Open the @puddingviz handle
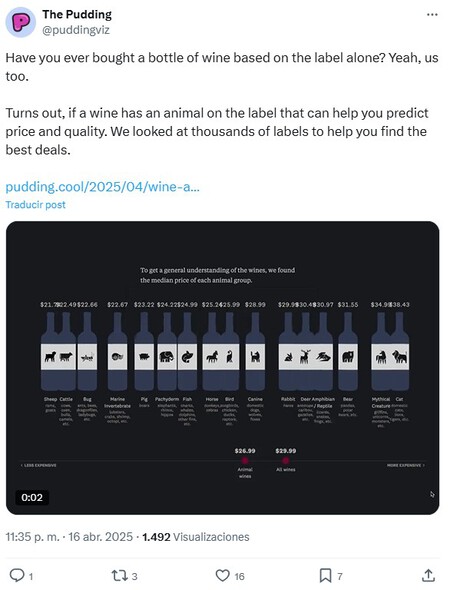Image resolution: width=450 pixels, height=590 pixels. point(76,30)
